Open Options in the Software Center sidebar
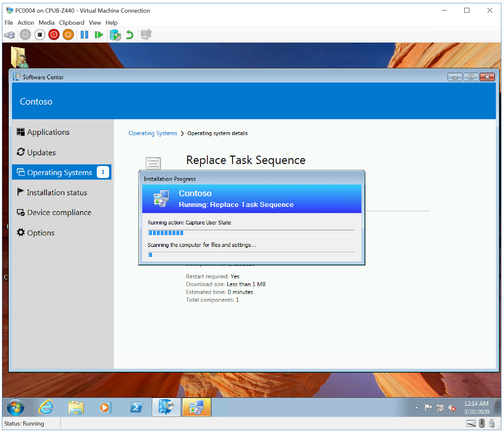The height and width of the screenshot is (433, 504). [41, 233]
